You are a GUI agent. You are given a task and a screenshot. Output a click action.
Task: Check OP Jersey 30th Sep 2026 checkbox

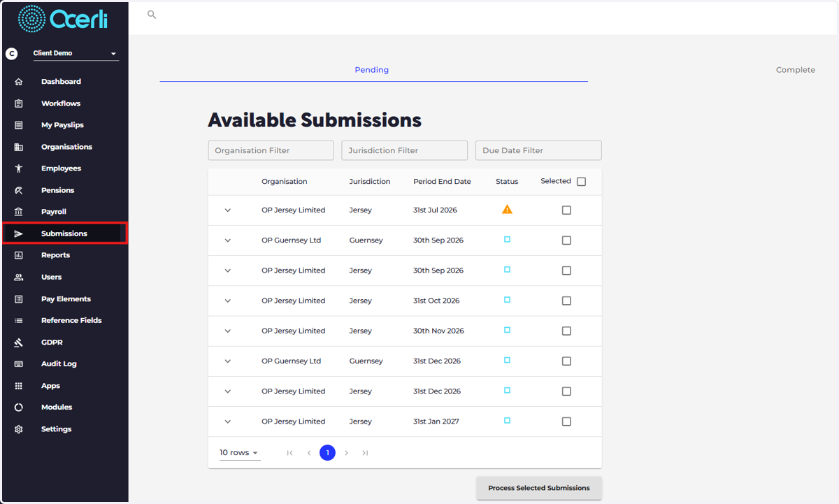pyautogui.click(x=566, y=271)
